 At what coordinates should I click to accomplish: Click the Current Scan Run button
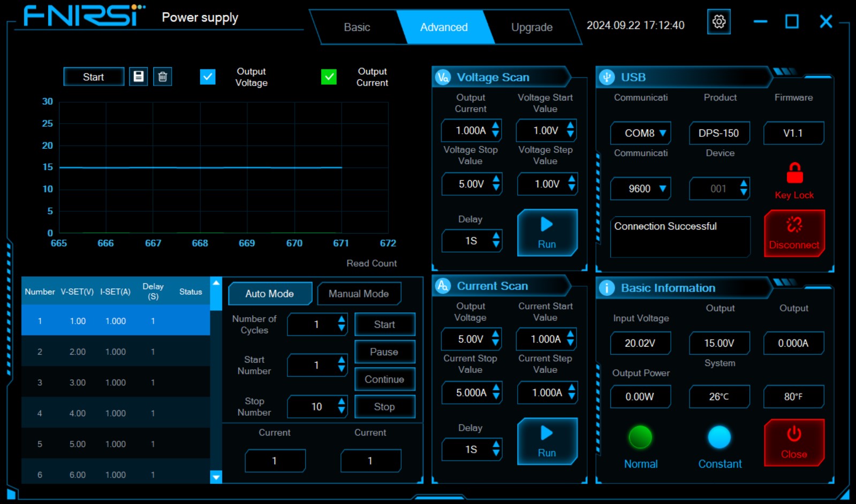click(547, 441)
